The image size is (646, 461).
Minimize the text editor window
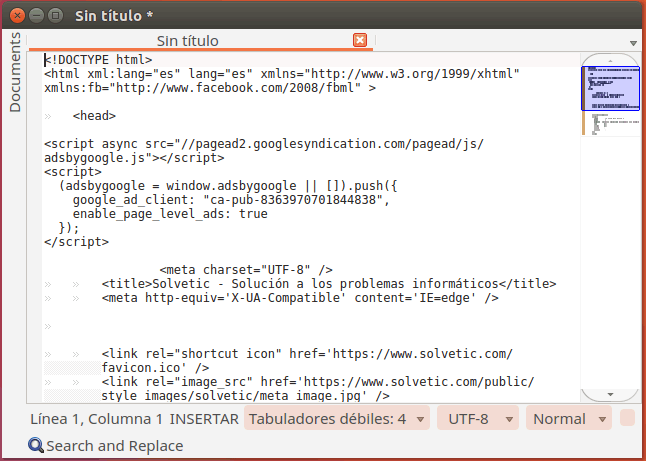pos(35,15)
